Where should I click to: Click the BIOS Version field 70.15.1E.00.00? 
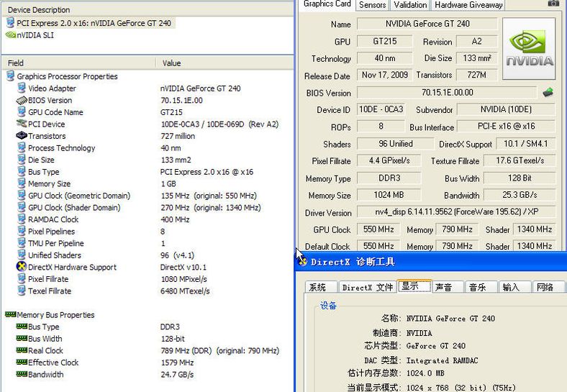click(x=447, y=93)
